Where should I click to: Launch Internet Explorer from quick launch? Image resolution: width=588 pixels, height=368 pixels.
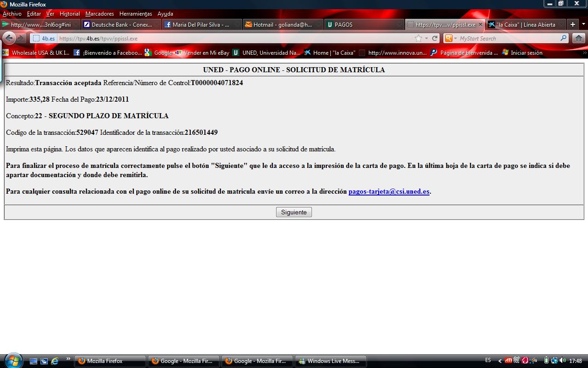point(55,361)
